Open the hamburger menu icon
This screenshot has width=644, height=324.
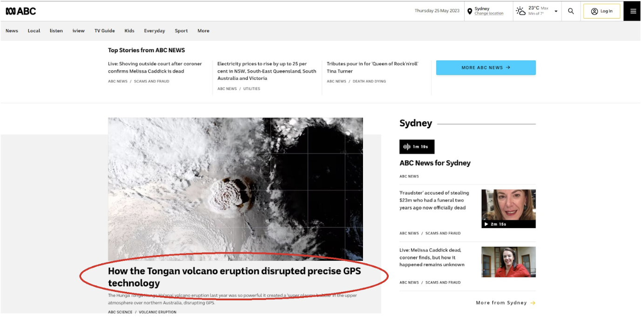coord(633,11)
